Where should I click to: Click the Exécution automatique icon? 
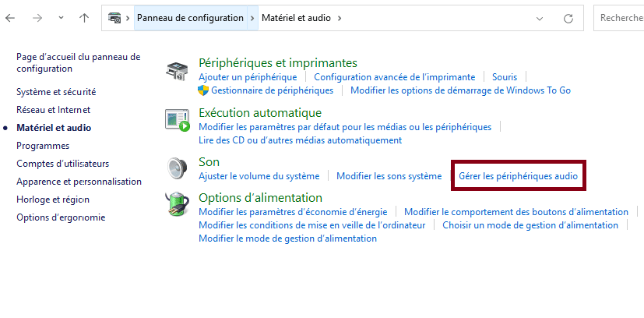click(x=177, y=120)
